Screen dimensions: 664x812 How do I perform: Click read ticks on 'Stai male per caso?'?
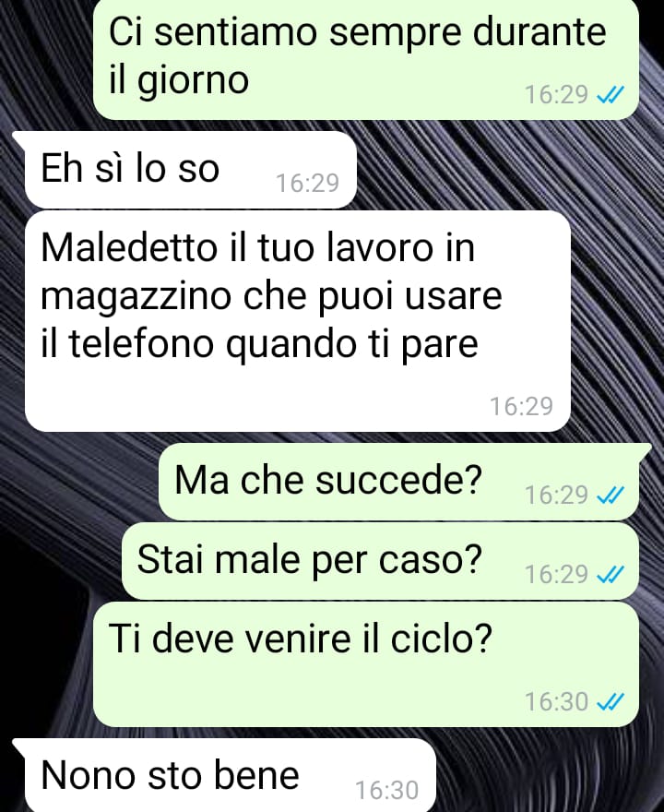(611, 574)
